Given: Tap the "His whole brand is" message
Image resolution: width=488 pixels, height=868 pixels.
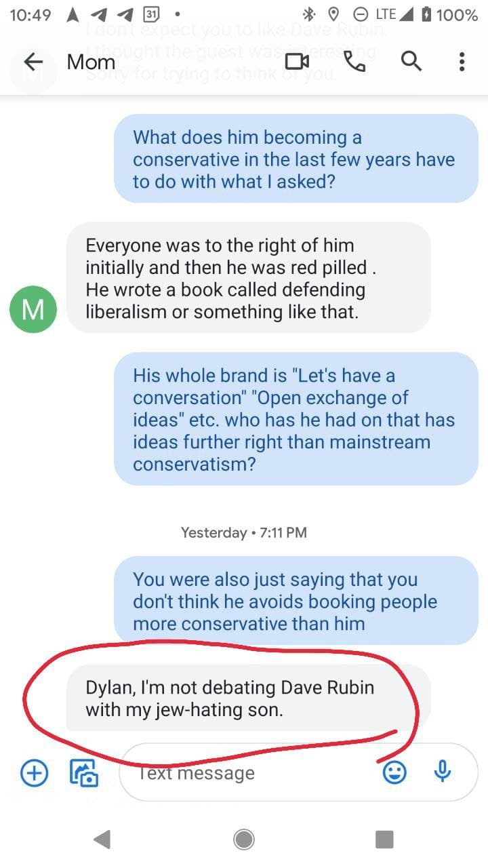Looking at the screenshot, I should pos(296,418).
